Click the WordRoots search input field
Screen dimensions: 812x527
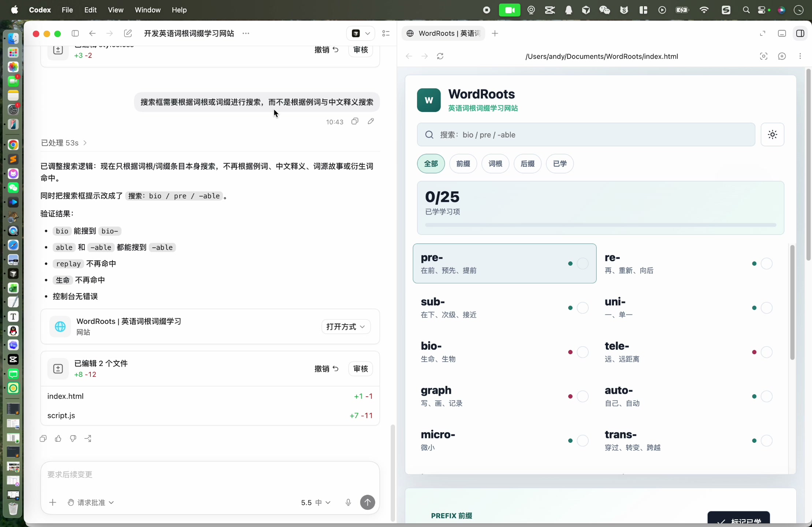[x=586, y=135]
